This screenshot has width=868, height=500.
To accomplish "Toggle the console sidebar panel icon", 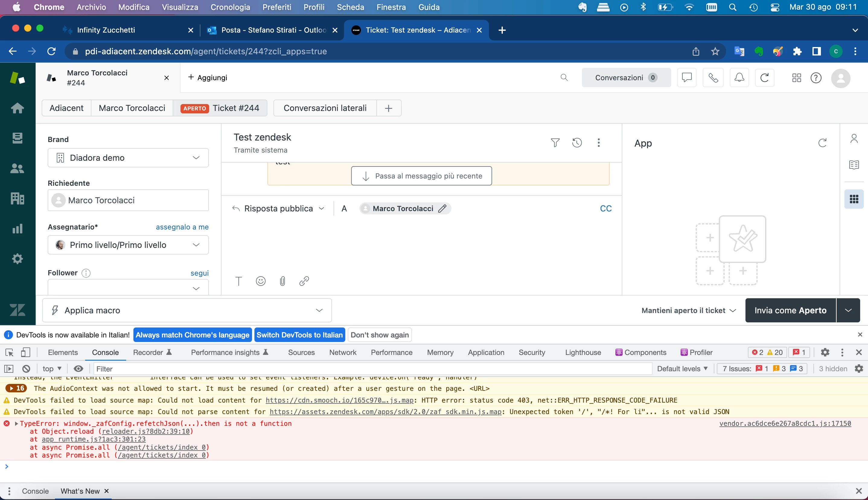I will (x=8, y=369).
